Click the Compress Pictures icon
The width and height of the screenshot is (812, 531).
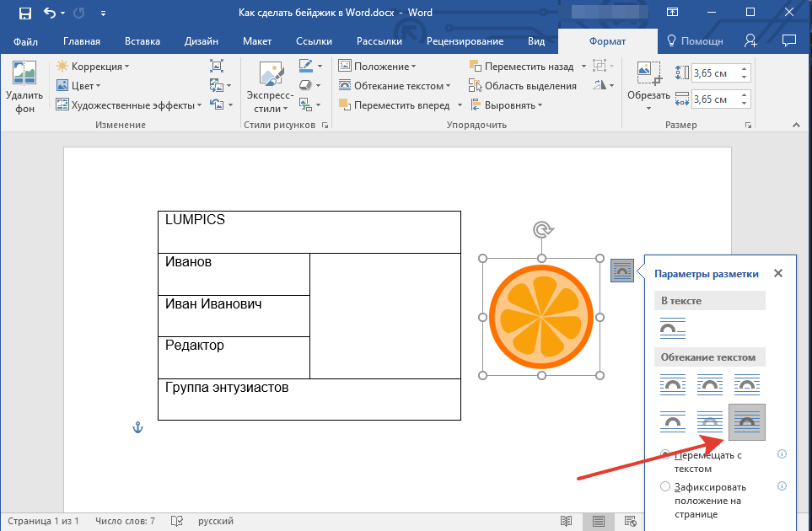217,66
